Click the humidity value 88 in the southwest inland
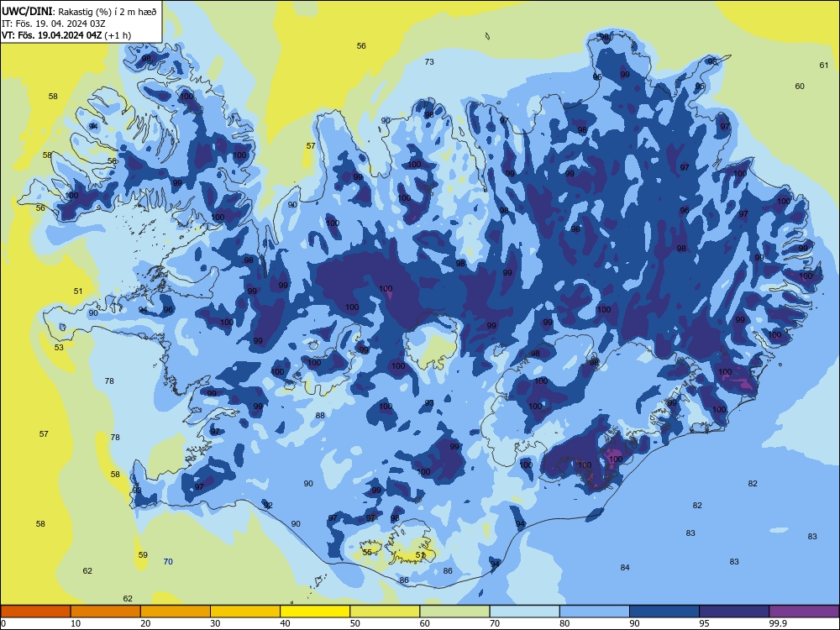Image resolution: width=840 pixels, height=630 pixels. (x=320, y=416)
